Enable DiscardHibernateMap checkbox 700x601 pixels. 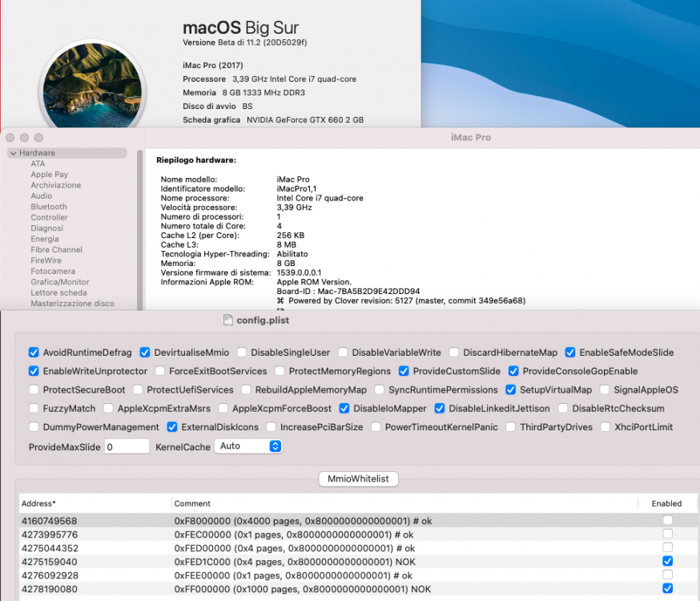click(x=454, y=353)
